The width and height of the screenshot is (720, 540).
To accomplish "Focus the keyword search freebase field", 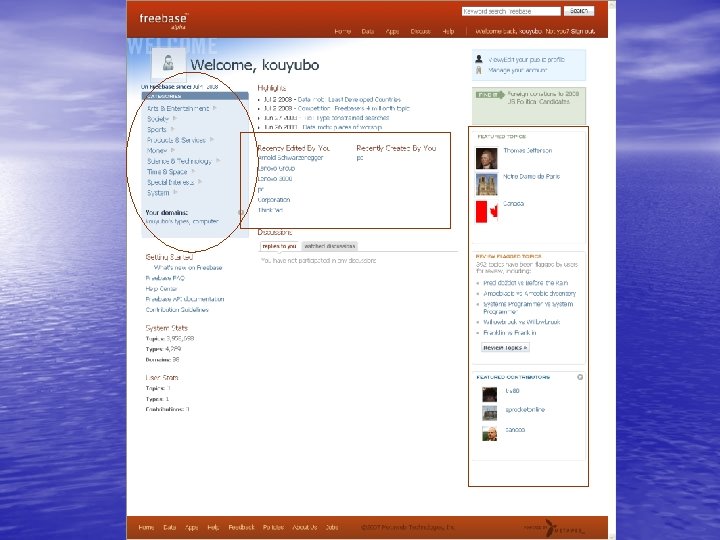I will coord(511,11).
